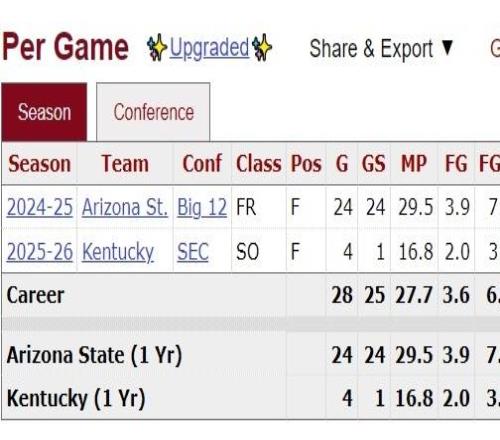Sort table by the Conf column header
This screenshot has width=500, height=440.
coord(202,164)
